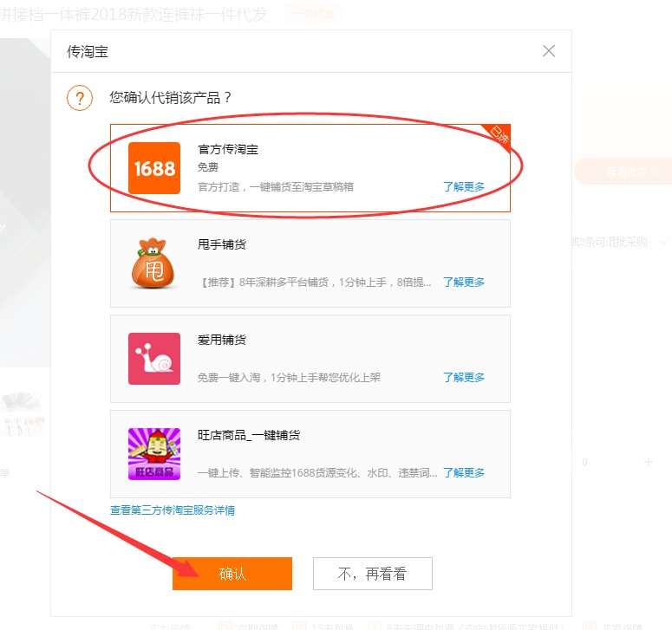The width and height of the screenshot is (672, 630).
Task: Click 免费一键入淘 description text
Action: point(289,377)
